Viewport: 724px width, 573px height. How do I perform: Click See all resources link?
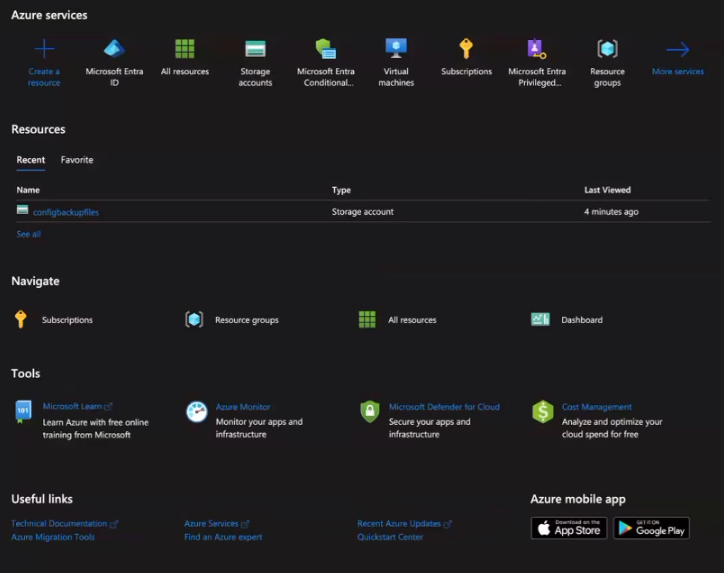29,234
